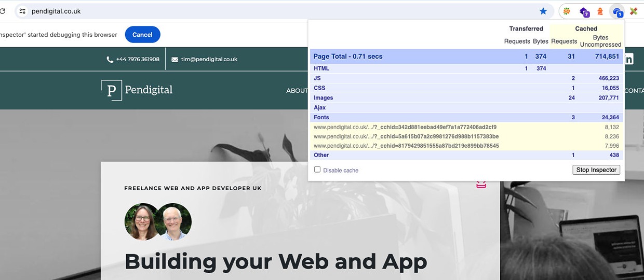Screen dimensions: 644x280
Task: Expand the JS row in inspector
Action: click(x=466, y=78)
